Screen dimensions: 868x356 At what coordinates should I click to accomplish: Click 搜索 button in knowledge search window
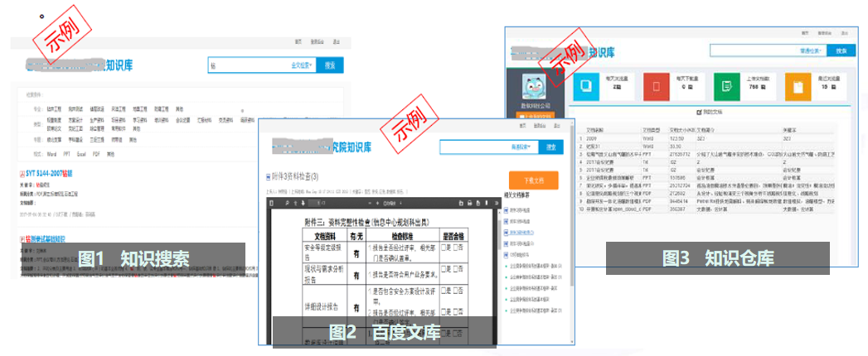click(330, 65)
